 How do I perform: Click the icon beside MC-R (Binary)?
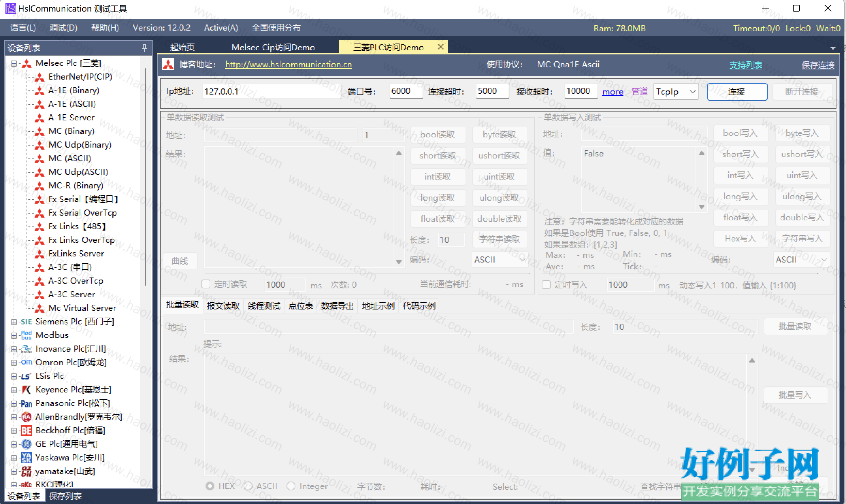pos(39,186)
